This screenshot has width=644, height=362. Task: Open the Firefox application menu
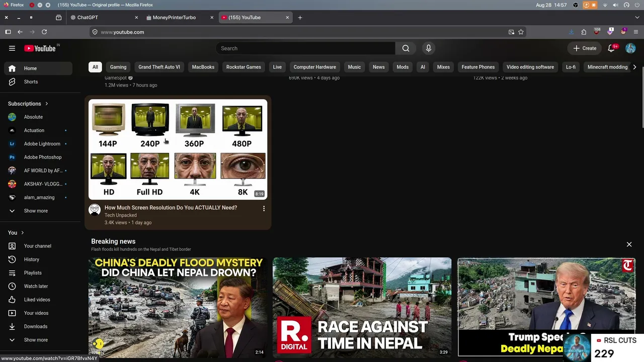(x=636, y=32)
